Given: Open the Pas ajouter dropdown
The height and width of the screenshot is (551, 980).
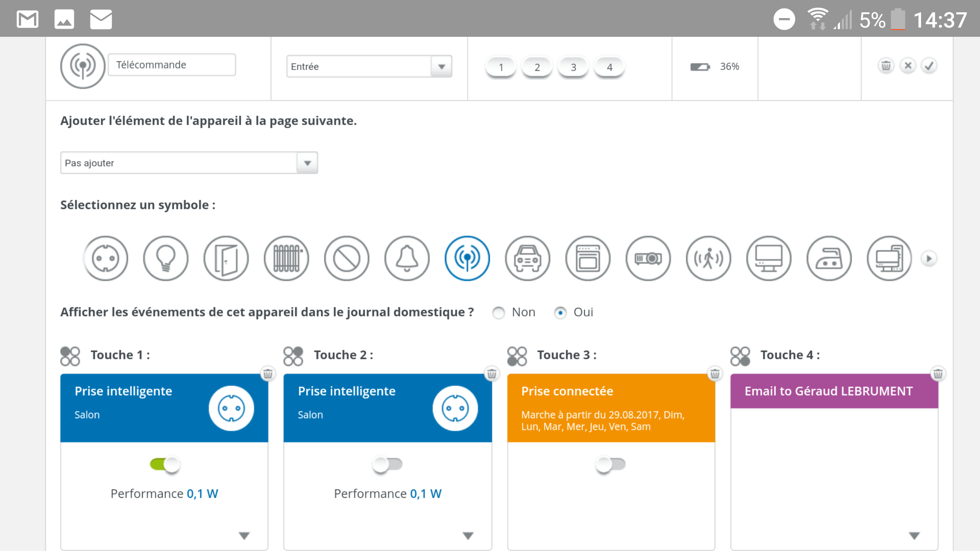Looking at the screenshot, I should coord(189,163).
